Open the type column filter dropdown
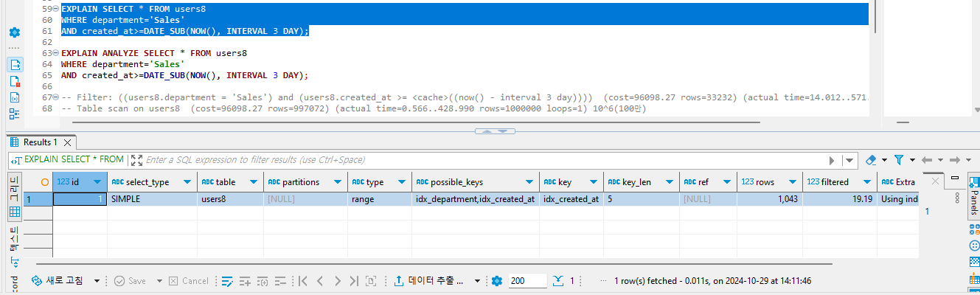The height and width of the screenshot is (295, 980). pyautogui.click(x=403, y=182)
